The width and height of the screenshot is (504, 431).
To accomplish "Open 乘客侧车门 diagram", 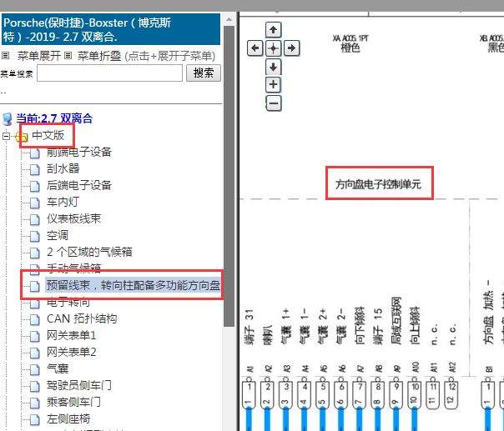I will click(73, 402).
